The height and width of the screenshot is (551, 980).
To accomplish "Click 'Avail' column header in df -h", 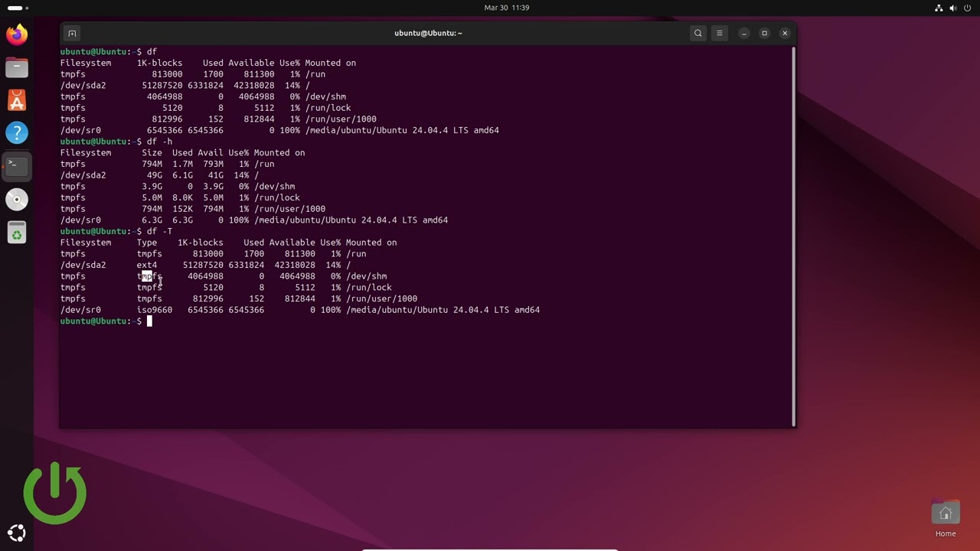I will [x=211, y=153].
